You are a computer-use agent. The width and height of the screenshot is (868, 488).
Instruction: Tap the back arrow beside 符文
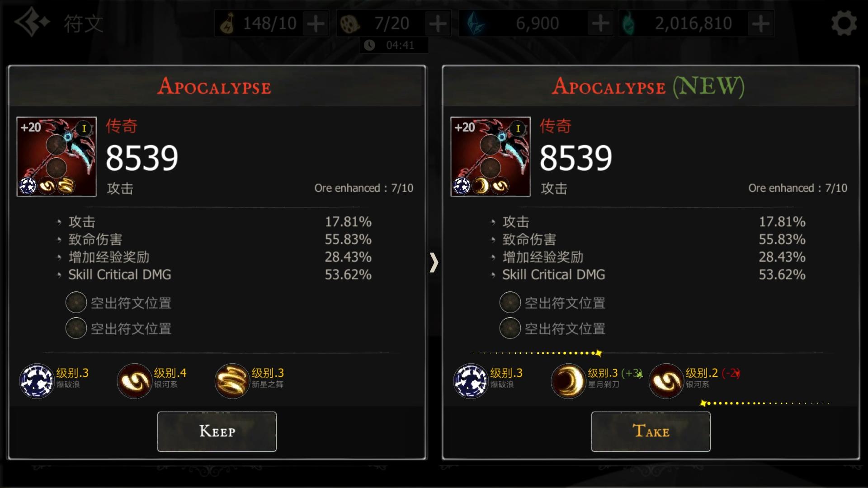click(x=32, y=22)
